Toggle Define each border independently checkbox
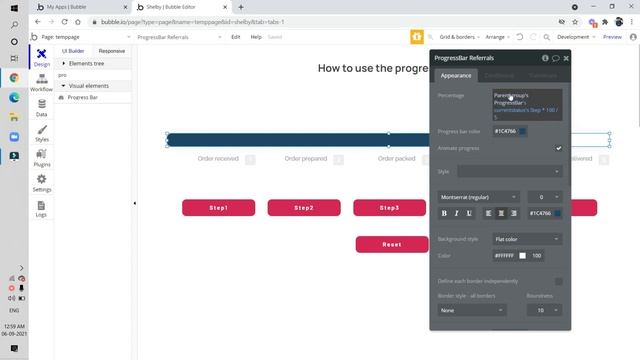This screenshot has width=640, height=360. point(559,281)
